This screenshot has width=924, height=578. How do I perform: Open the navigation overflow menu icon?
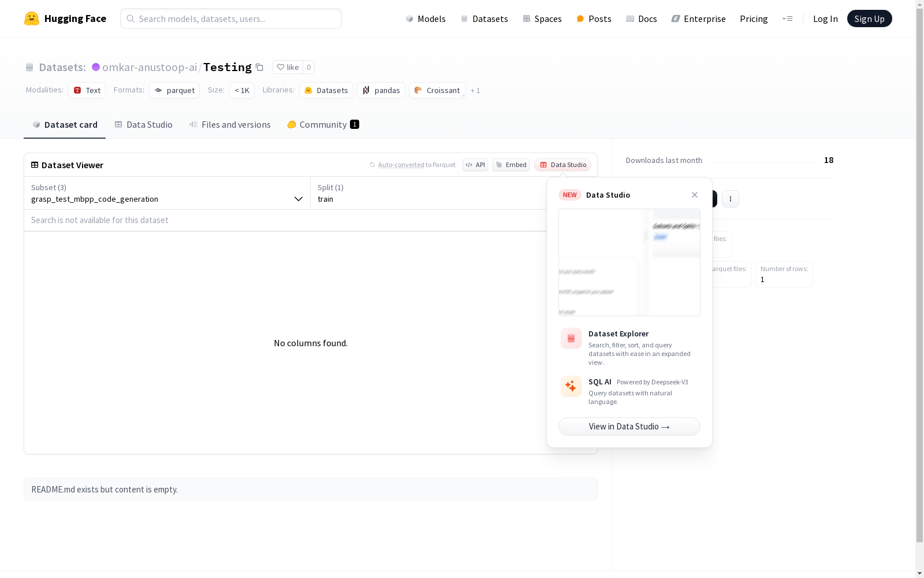pos(787,18)
